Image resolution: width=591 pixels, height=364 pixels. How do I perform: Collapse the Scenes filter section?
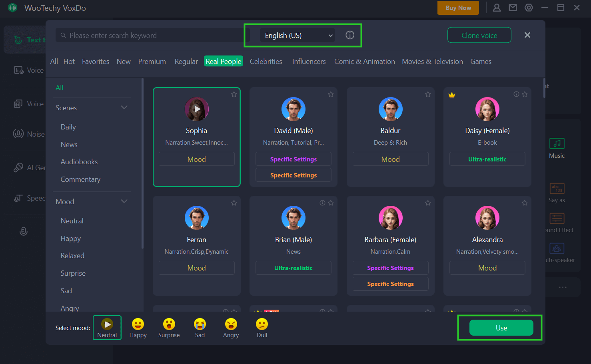(x=124, y=107)
